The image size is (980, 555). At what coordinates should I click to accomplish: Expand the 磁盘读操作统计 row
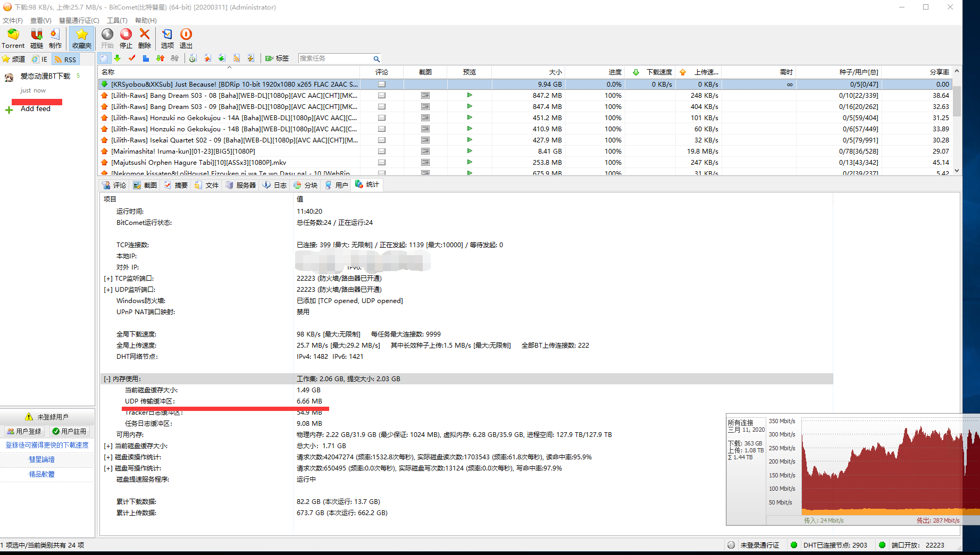[x=108, y=457]
